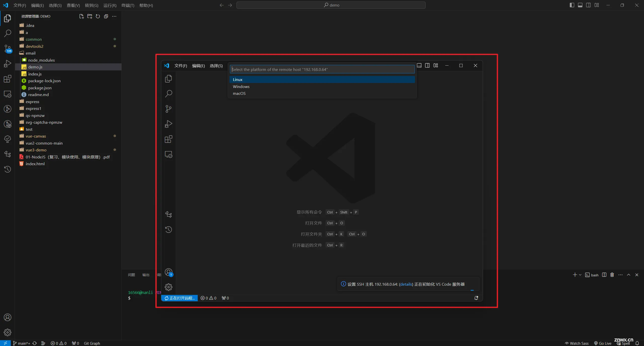Screen dimensions: 644x346
Task: Open 查看(V) menu in outer window
Action: pos(73,5)
